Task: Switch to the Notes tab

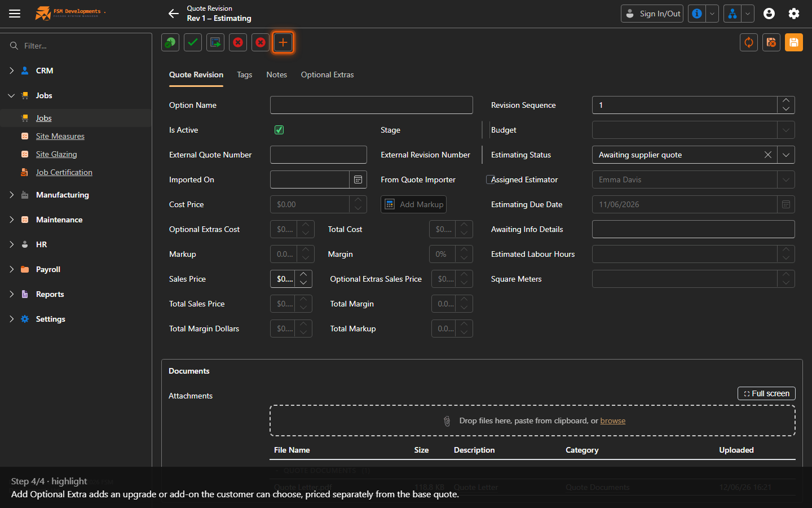Action: 277,75
